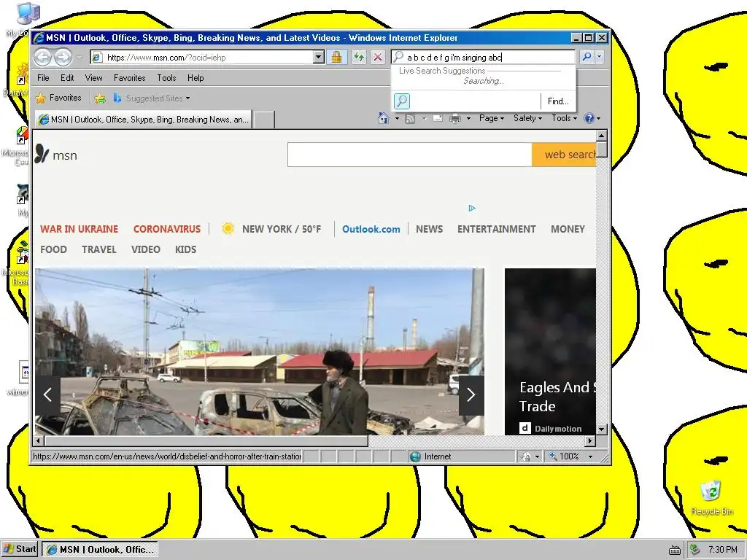The image size is (747, 560).
Task: Open the Page dropdown menu
Action: pyautogui.click(x=492, y=118)
